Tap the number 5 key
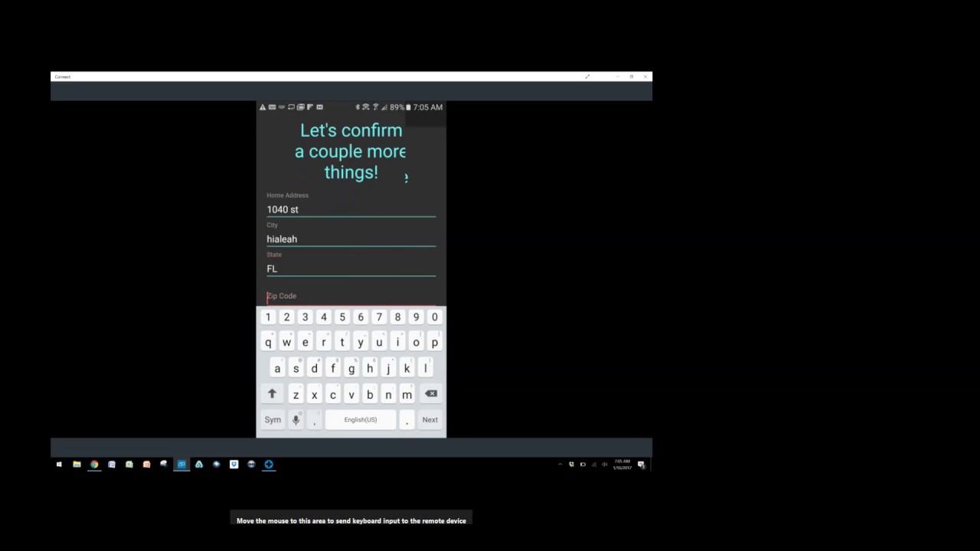 [x=342, y=317]
